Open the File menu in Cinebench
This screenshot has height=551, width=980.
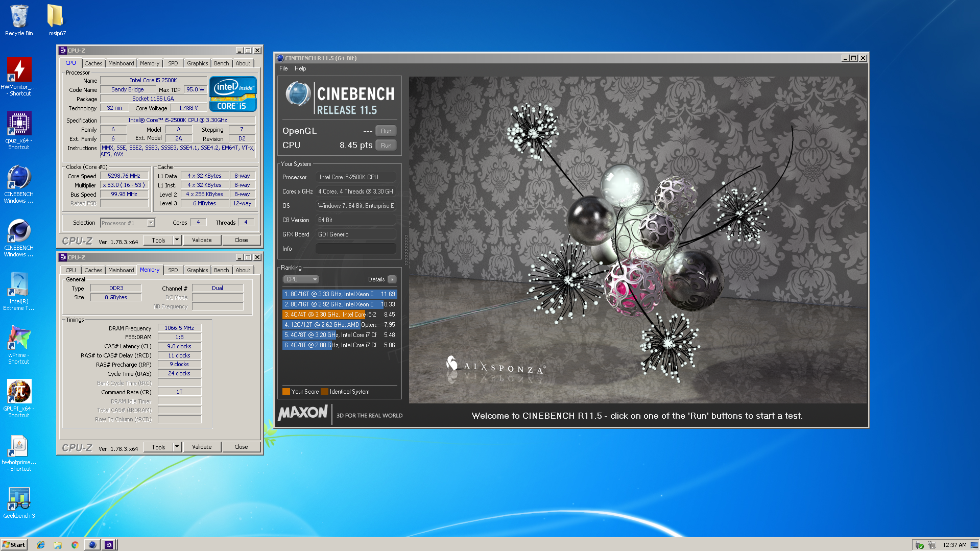[x=283, y=68]
